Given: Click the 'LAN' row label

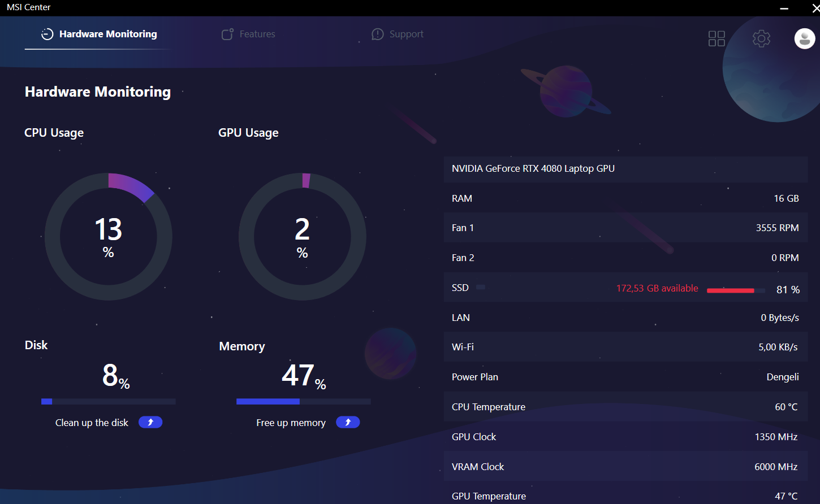Looking at the screenshot, I should [461, 318].
